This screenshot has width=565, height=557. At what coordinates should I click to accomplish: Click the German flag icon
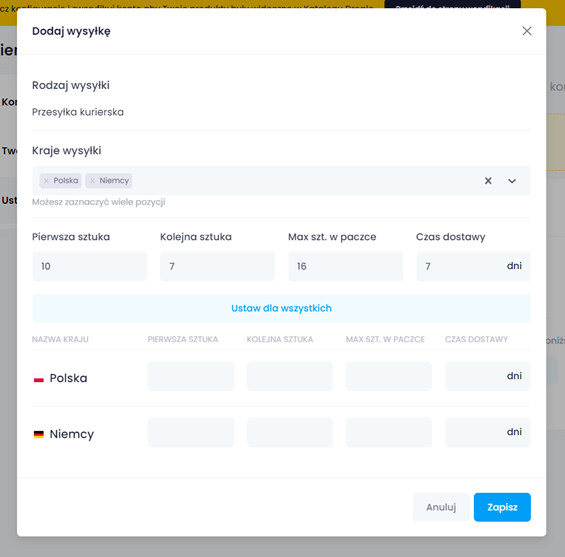pyautogui.click(x=39, y=435)
